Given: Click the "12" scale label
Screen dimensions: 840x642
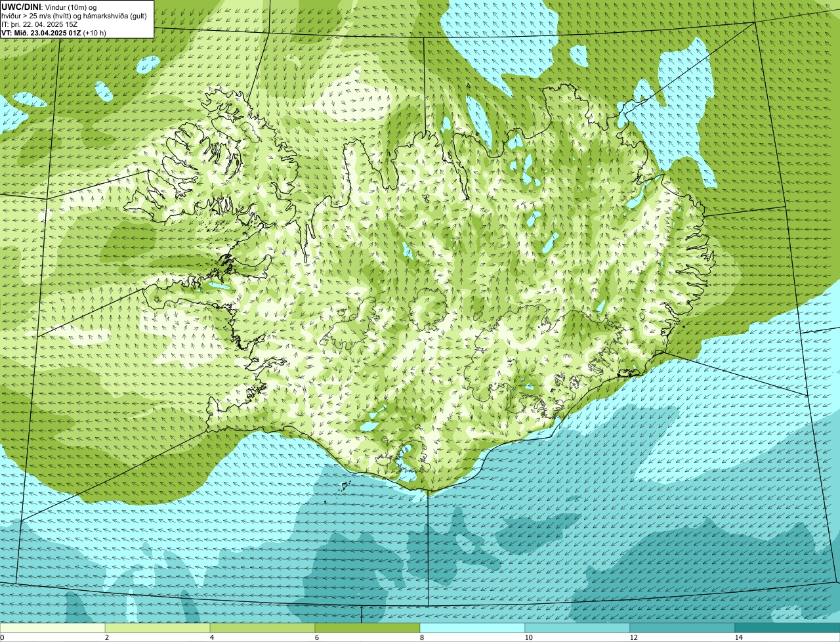Looking at the screenshot, I should 633,637.
